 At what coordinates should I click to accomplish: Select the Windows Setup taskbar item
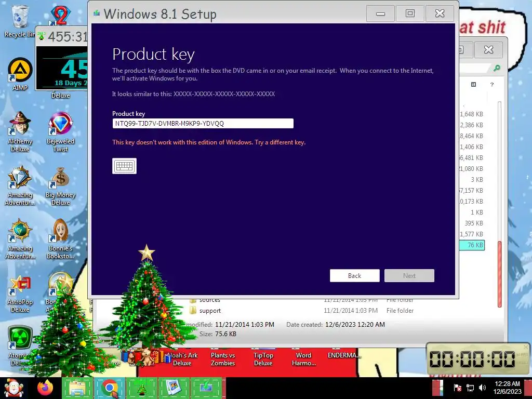pyautogui.click(x=206, y=388)
